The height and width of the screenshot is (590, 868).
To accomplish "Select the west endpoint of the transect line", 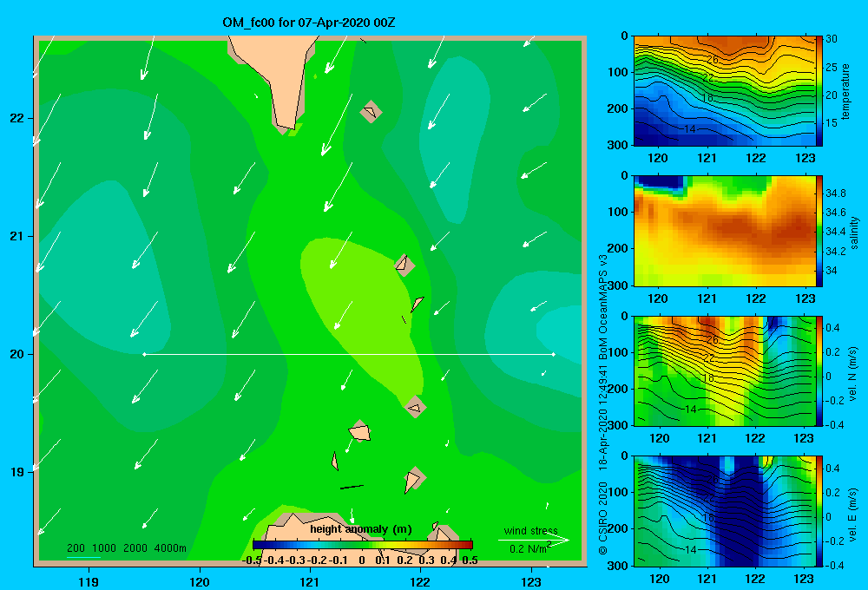I will click(144, 354).
